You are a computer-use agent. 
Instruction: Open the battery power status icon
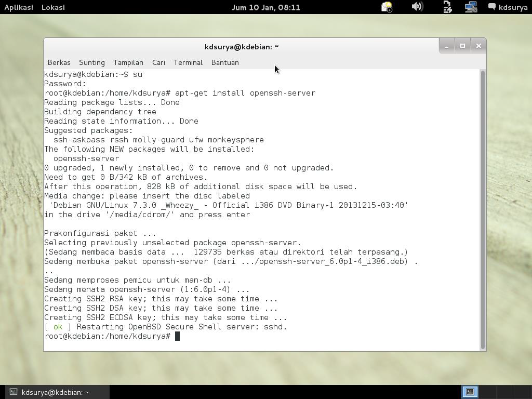447,7
